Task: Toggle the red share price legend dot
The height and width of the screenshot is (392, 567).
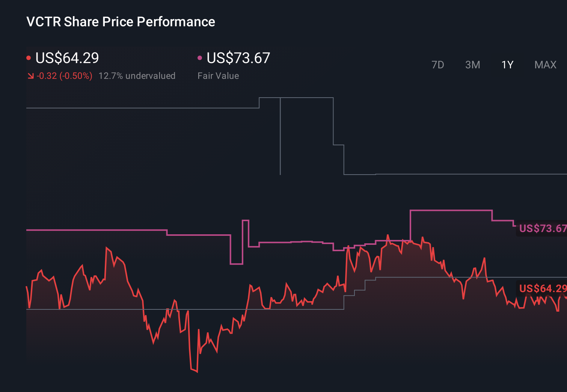Action: (28, 57)
